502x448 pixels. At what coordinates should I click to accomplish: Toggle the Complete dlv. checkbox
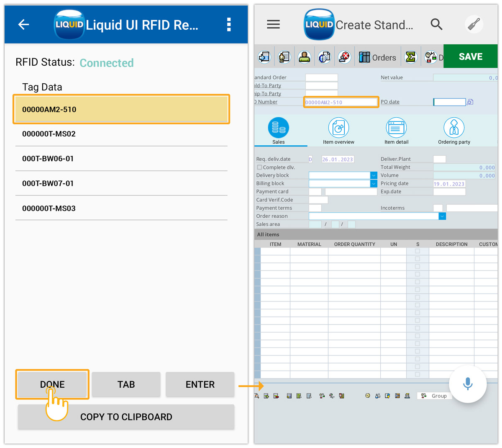click(259, 167)
